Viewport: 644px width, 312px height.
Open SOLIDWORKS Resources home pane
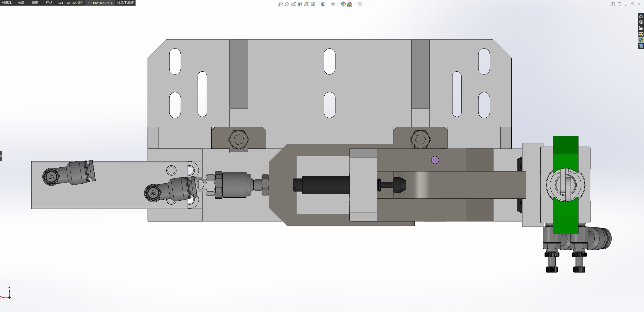[x=641, y=16]
